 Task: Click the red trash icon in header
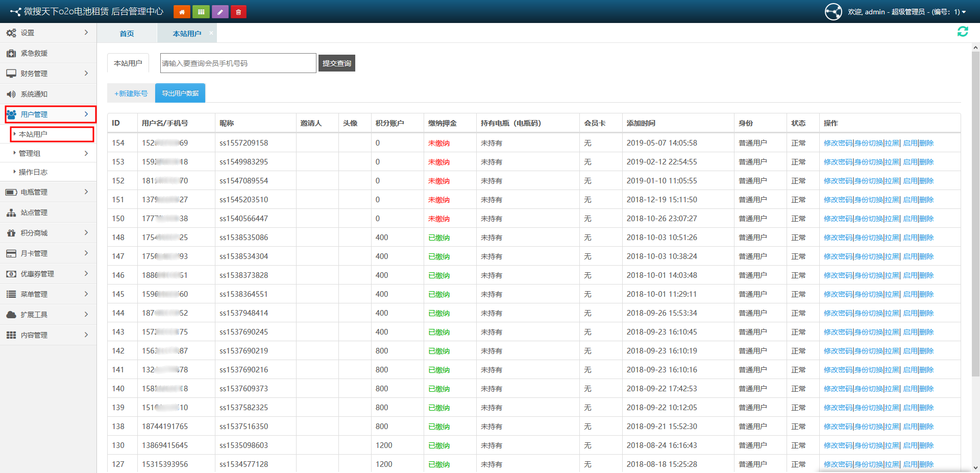[x=238, y=12]
